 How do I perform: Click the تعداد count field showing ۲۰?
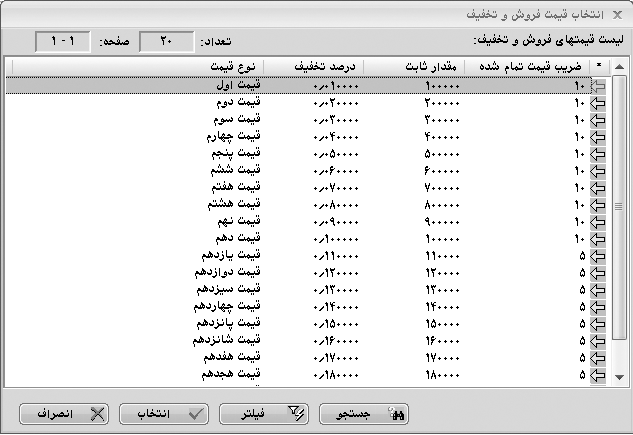(x=166, y=41)
